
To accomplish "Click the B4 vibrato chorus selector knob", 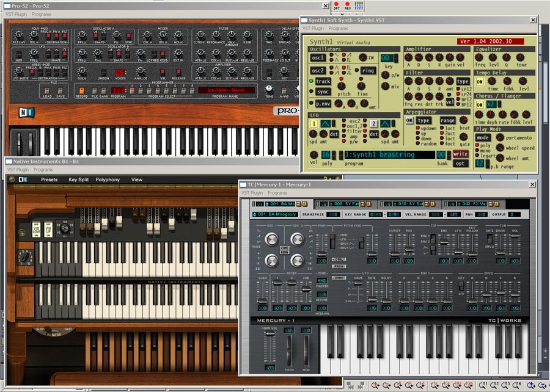I will 65,228.
